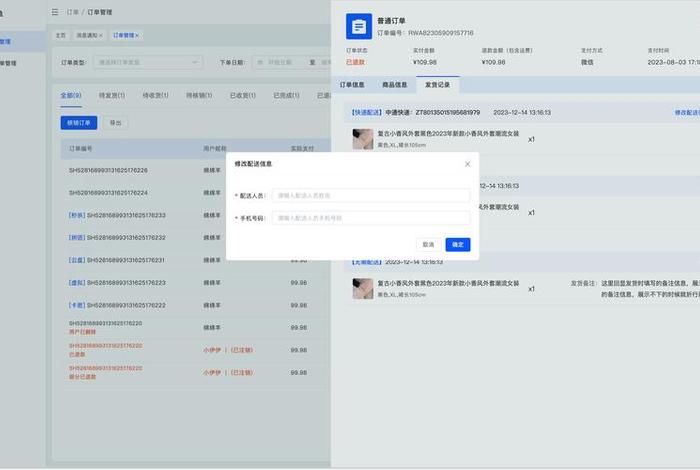Click the 订单编号 column header

(x=80, y=149)
